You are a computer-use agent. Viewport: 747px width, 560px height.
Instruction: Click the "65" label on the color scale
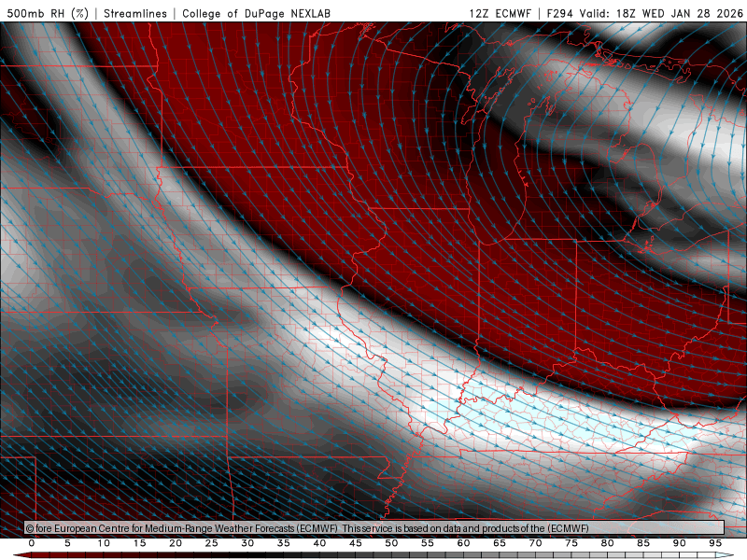[x=500, y=543]
